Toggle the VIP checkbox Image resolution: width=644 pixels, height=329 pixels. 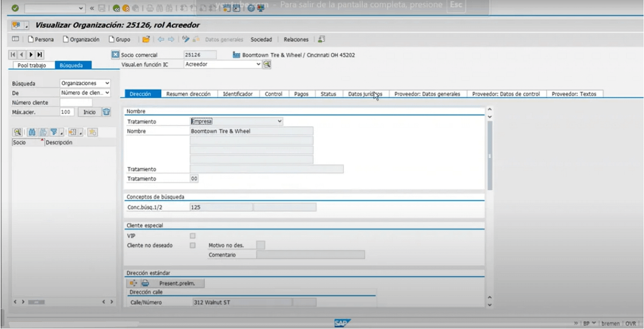click(x=193, y=235)
